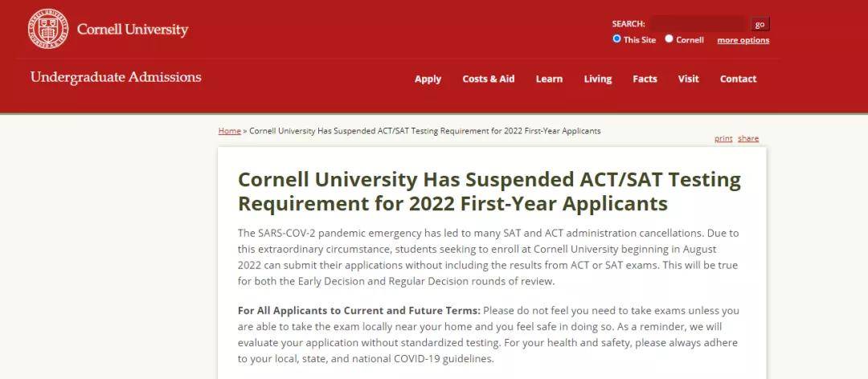The height and width of the screenshot is (379, 868).
Task: Open the Learn menu
Action: pyautogui.click(x=549, y=79)
